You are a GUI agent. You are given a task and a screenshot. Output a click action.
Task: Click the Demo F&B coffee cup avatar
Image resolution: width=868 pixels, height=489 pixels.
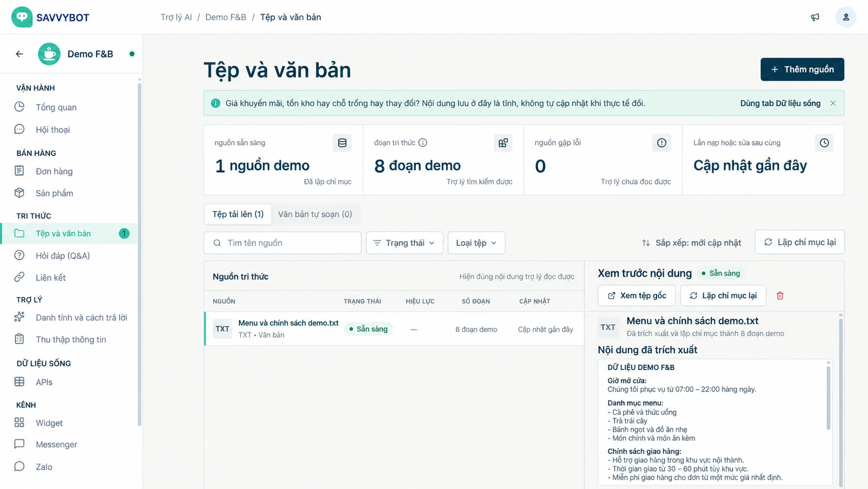49,54
